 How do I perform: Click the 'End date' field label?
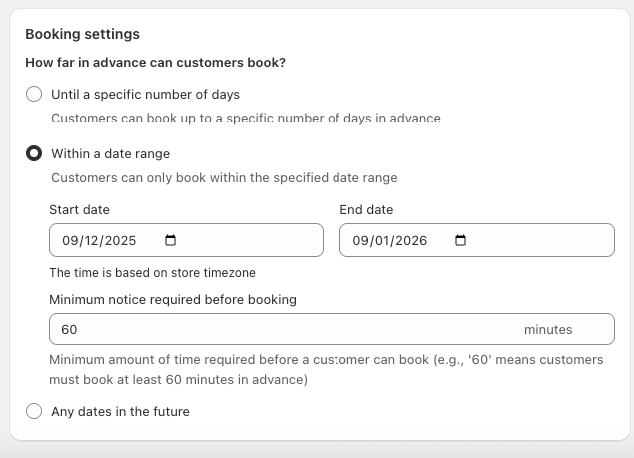coord(366,210)
